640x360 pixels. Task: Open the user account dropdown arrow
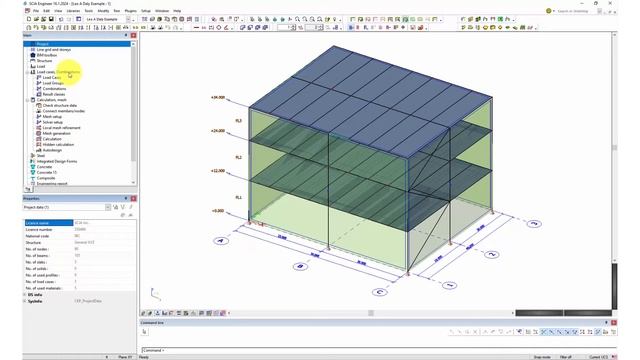click(554, 11)
